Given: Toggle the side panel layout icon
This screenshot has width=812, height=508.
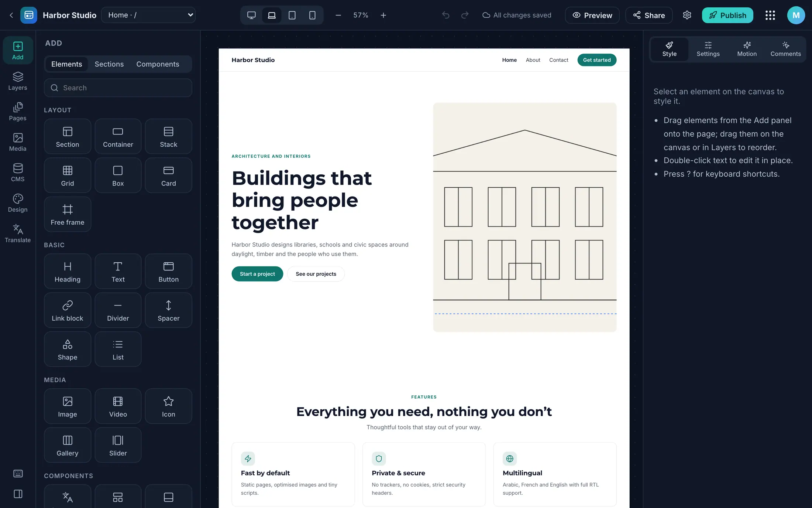Looking at the screenshot, I should [18, 494].
